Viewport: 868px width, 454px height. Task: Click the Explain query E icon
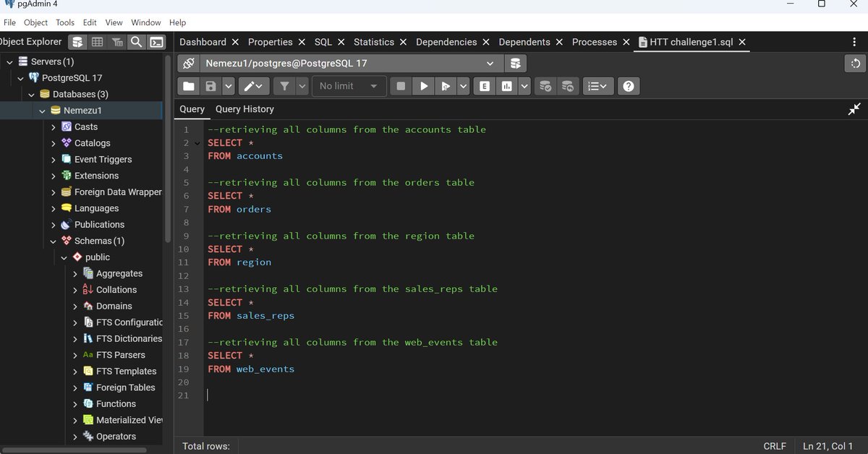click(485, 86)
